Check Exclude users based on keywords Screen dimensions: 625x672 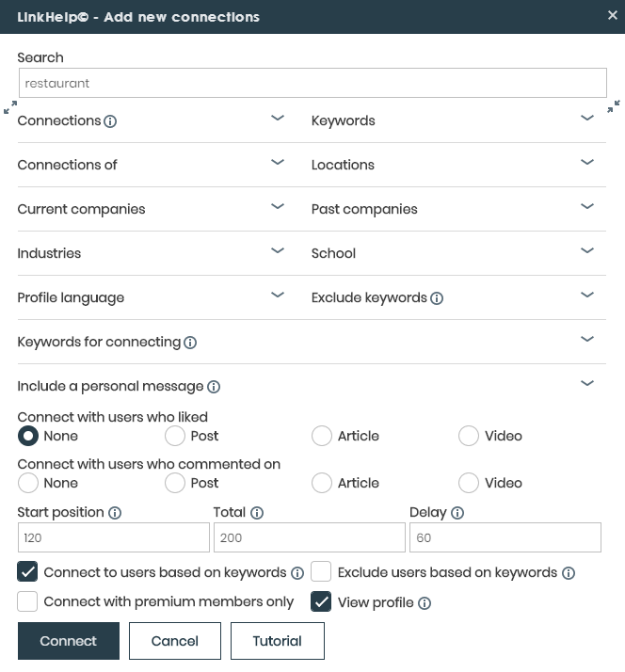[322, 572]
